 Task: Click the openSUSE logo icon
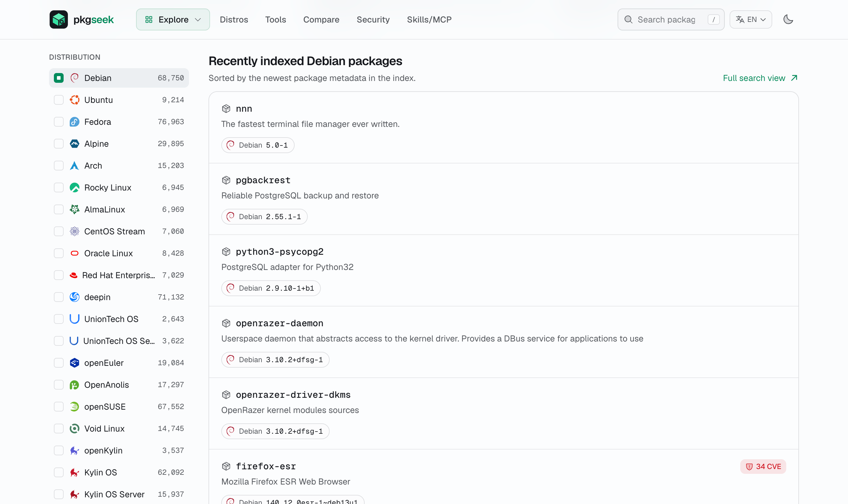(74, 407)
